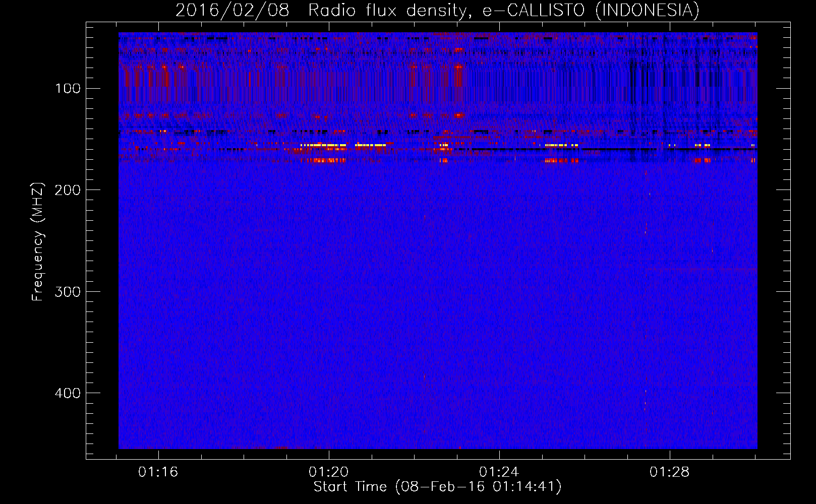Click the 300 frequency tick label
This screenshot has width=816, height=504.
click(68, 292)
